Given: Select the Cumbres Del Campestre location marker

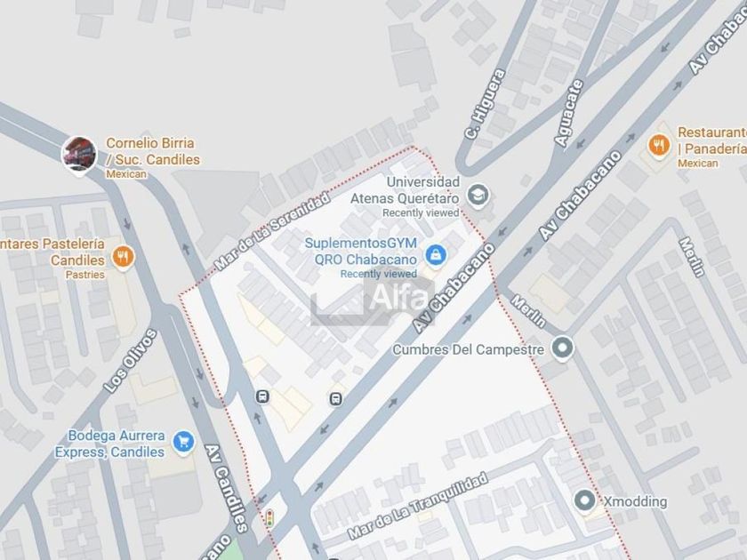Looking at the screenshot, I should point(563,348).
